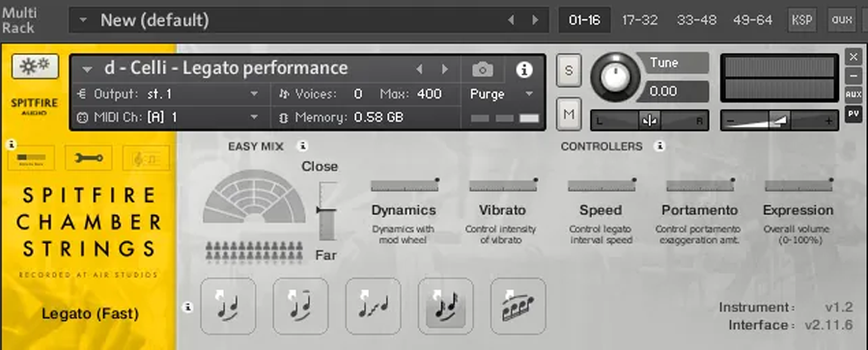Viewport: 868px width, 350px height.
Task: Click the instrument info icon beside camera
Action: point(523,69)
